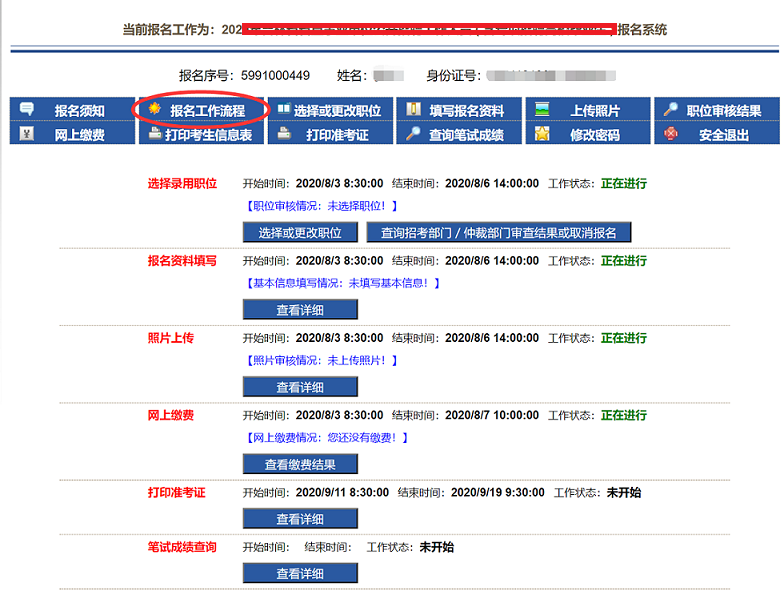
Task: Open the 打印考生信息表 menu item
Action: (x=208, y=135)
